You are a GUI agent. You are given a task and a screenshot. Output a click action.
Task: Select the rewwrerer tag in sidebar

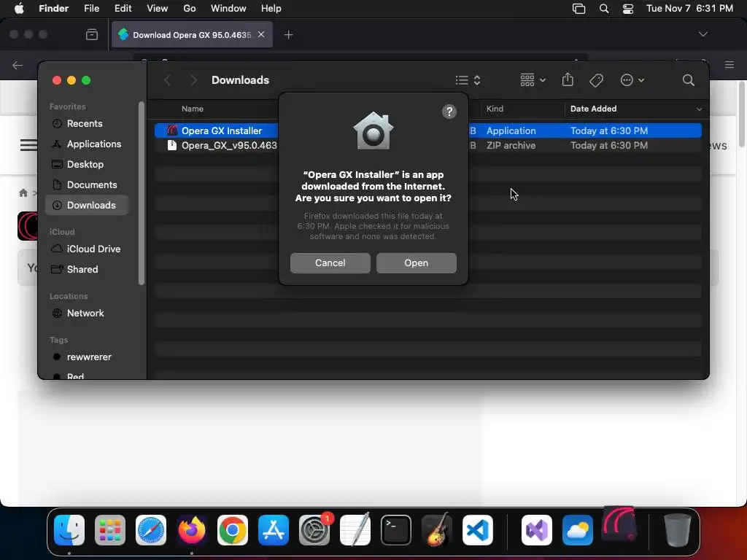[x=88, y=357]
